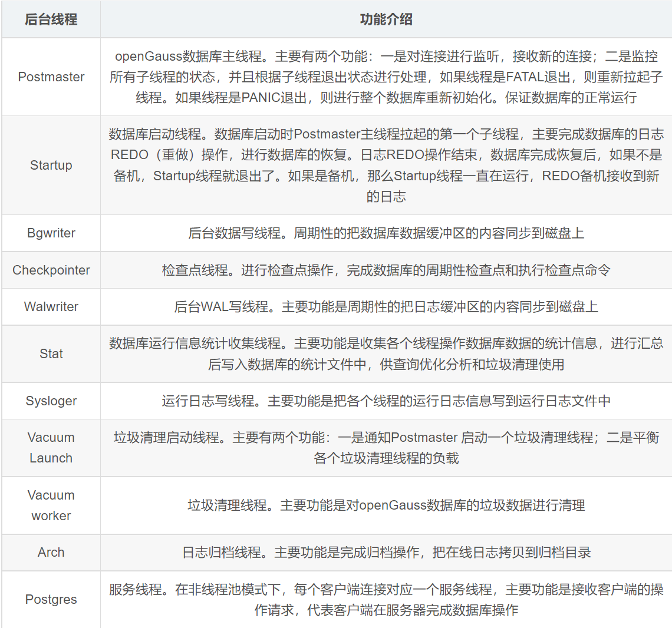Select the 后台数据写线程 description cell
Viewport: 672px width, 628px height.
[386, 233]
